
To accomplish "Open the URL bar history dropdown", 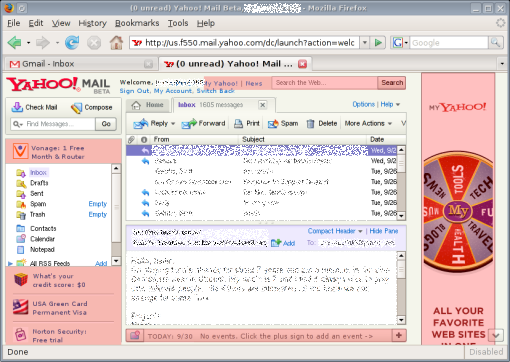I will point(365,43).
